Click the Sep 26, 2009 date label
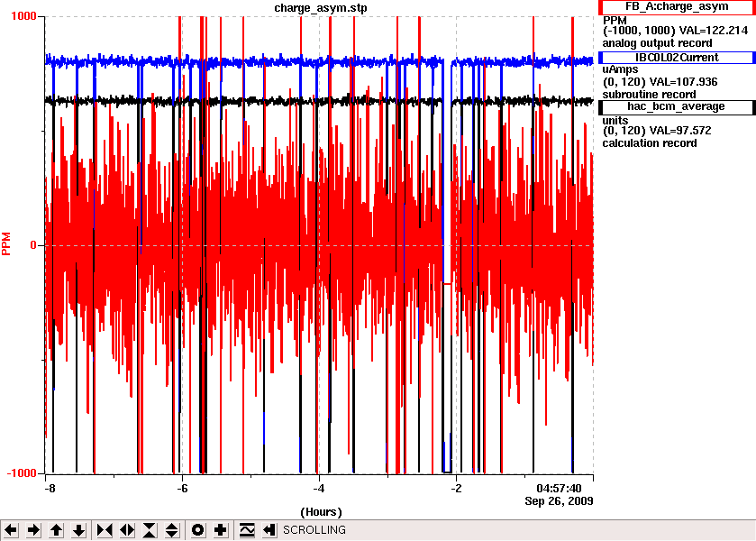This screenshot has width=756, height=541. (559, 501)
